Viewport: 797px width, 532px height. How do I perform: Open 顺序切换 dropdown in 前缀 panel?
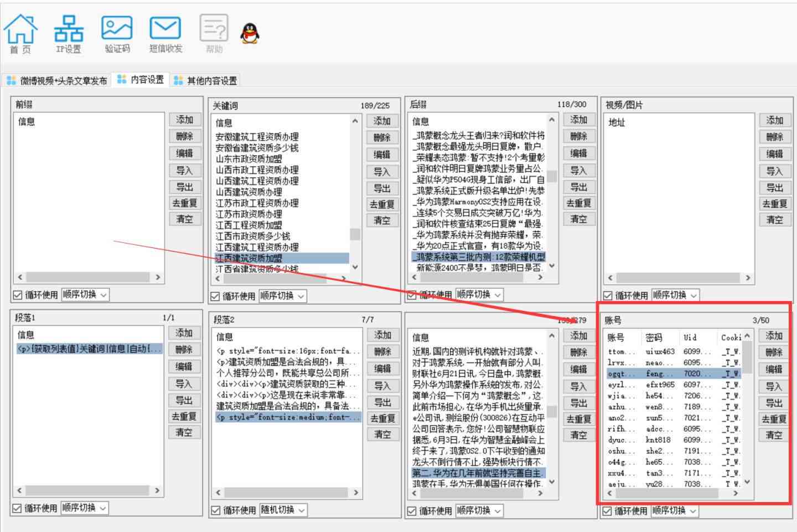coord(85,295)
